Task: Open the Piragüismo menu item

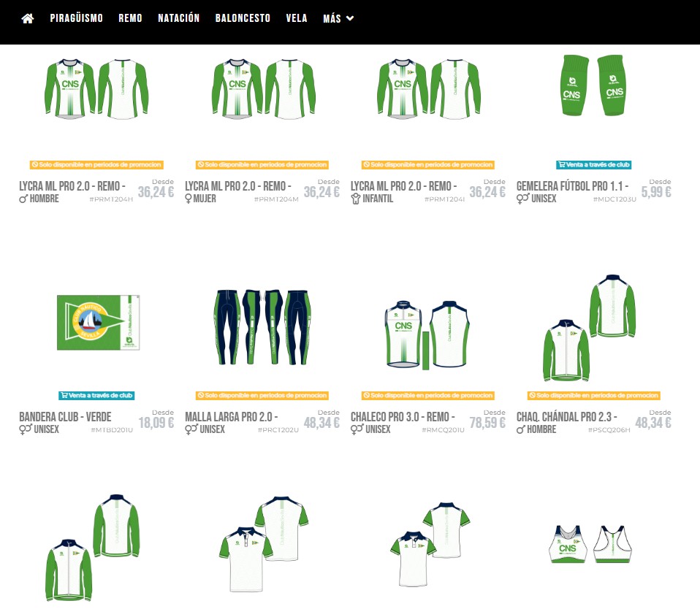Action: point(76,18)
